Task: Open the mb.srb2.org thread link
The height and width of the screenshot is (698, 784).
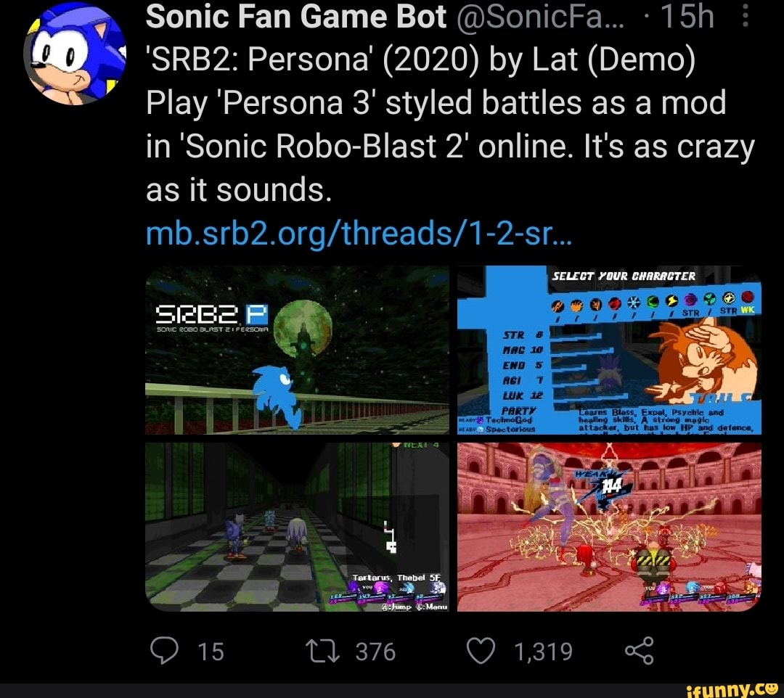Action: (x=358, y=233)
